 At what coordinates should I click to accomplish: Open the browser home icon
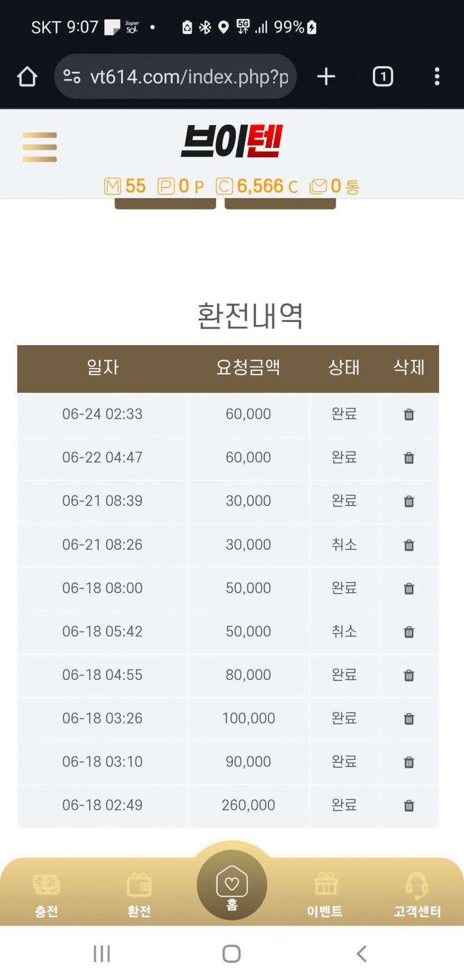(x=27, y=77)
